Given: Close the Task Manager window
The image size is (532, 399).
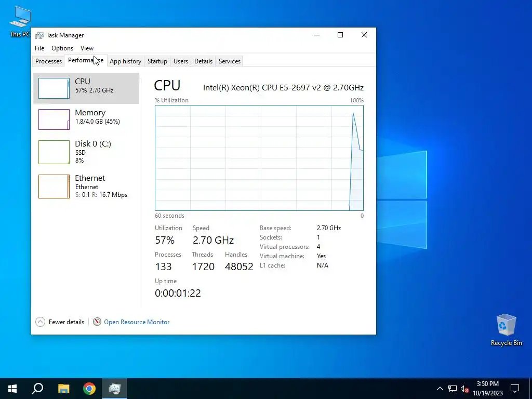Looking at the screenshot, I should tap(364, 35).
